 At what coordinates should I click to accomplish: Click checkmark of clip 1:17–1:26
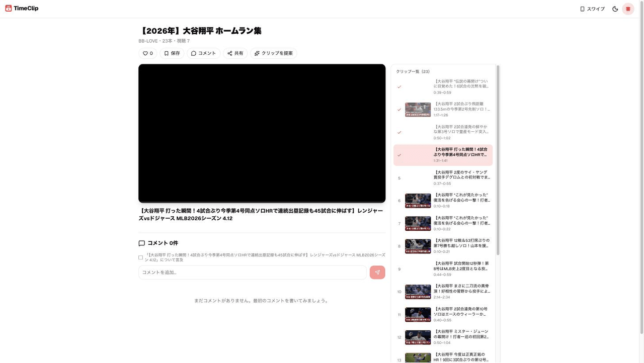(399, 110)
